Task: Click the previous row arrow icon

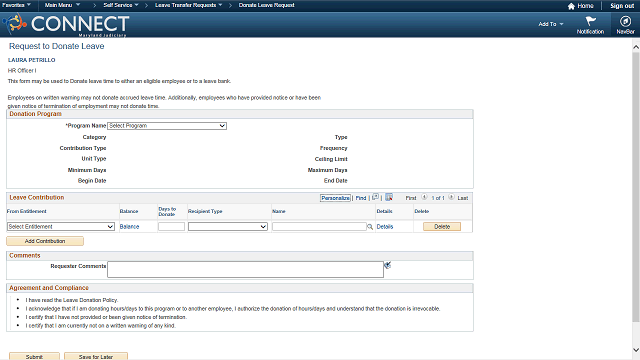Action: 424,197
